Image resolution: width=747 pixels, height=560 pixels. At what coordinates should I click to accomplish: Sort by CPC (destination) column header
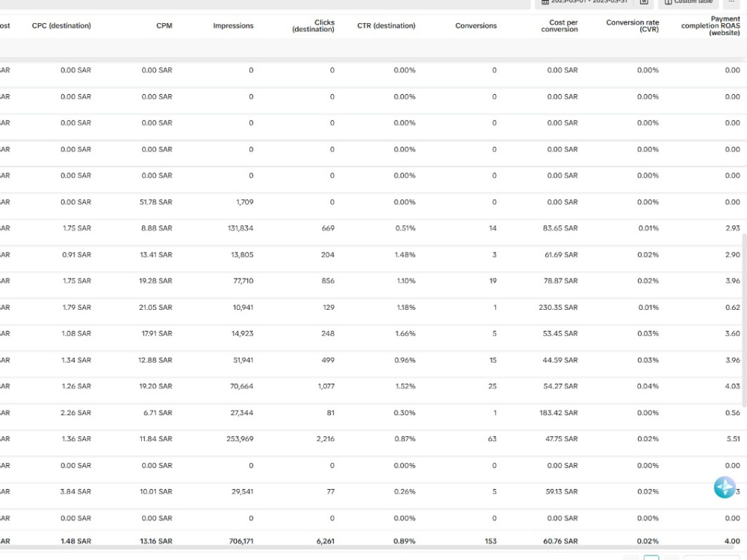pyautogui.click(x=61, y=25)
